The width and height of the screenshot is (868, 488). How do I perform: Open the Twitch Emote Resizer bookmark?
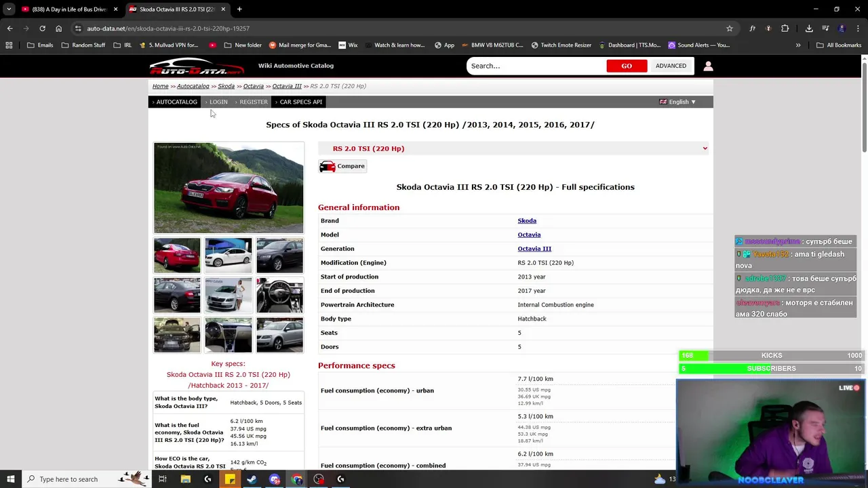[561, 45]
